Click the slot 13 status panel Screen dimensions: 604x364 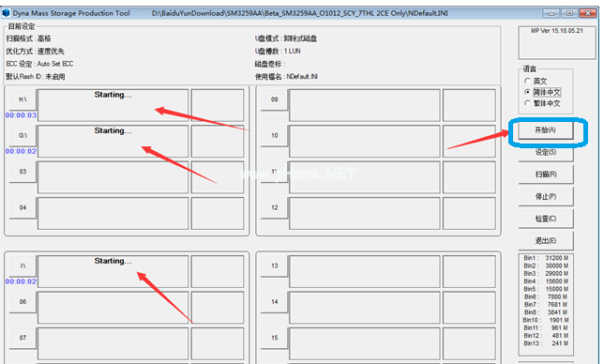(365, 271)
